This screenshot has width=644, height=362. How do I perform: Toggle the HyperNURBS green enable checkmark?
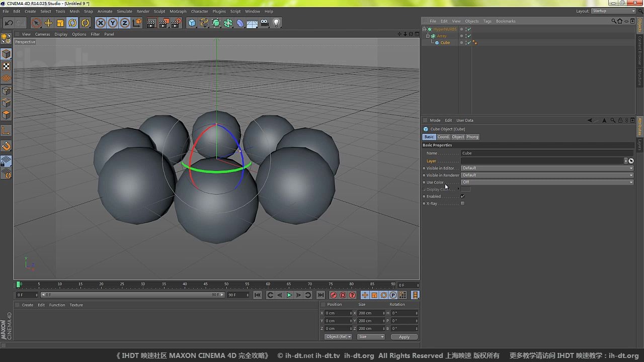pos(469,29)
